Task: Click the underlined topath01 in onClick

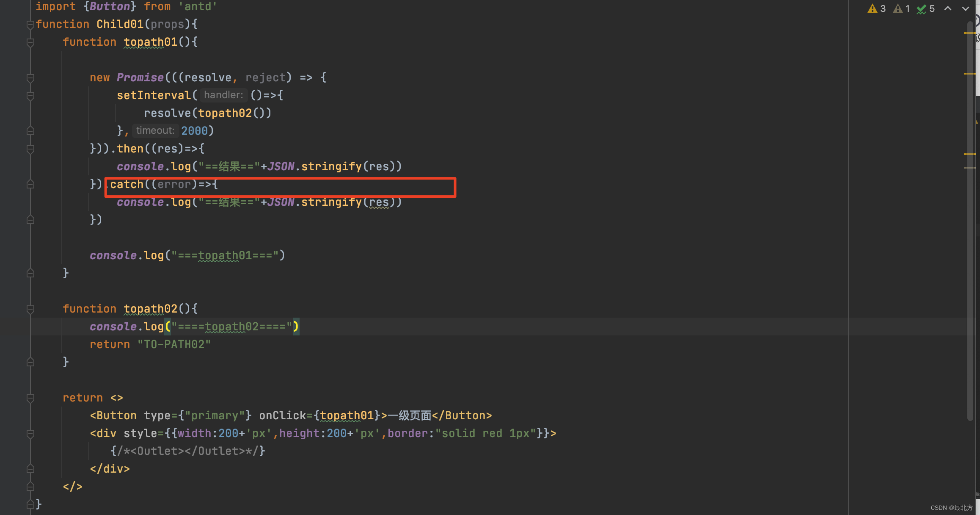Action: [x=347, y=416]
